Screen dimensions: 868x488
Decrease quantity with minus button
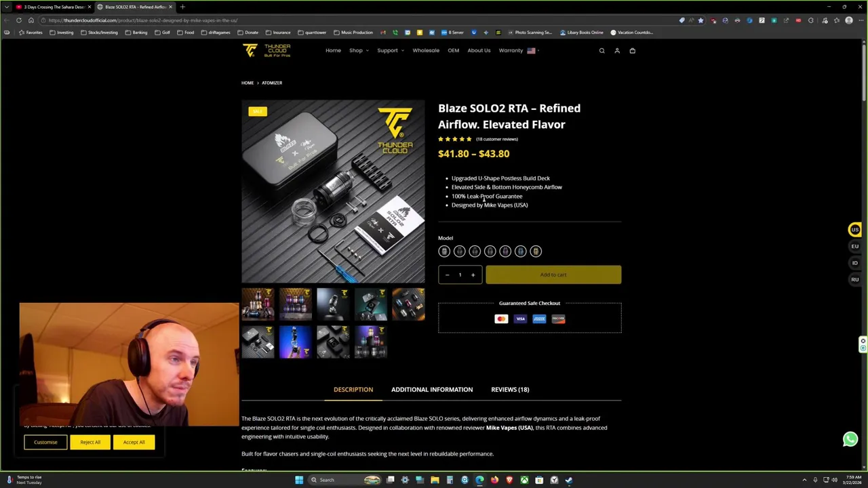point(447,275)
